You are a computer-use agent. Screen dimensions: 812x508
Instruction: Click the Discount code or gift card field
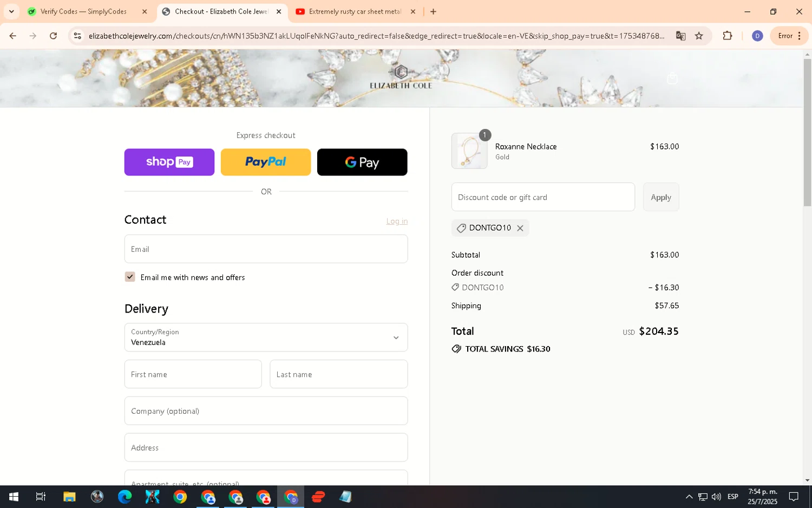click(x=543, y=197)
